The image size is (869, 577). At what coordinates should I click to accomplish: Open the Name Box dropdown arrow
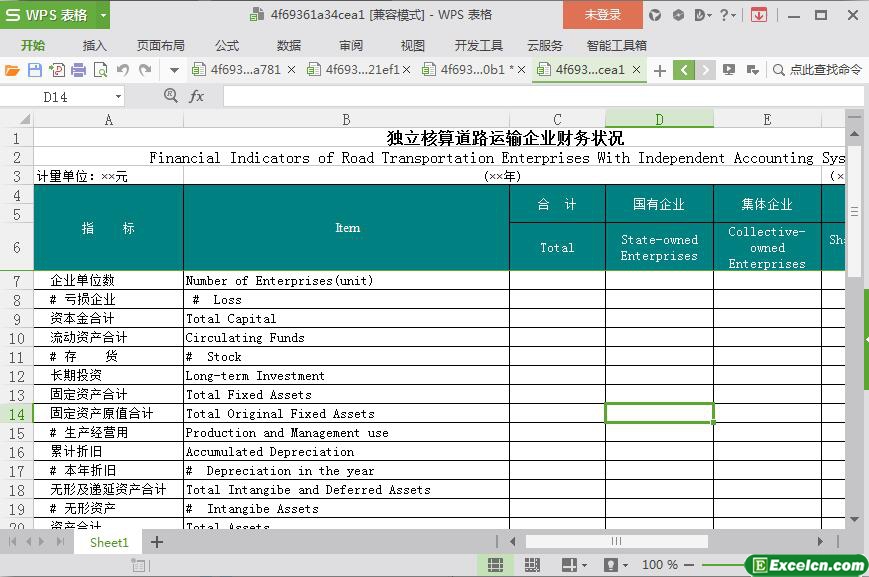tap(118, 97)
